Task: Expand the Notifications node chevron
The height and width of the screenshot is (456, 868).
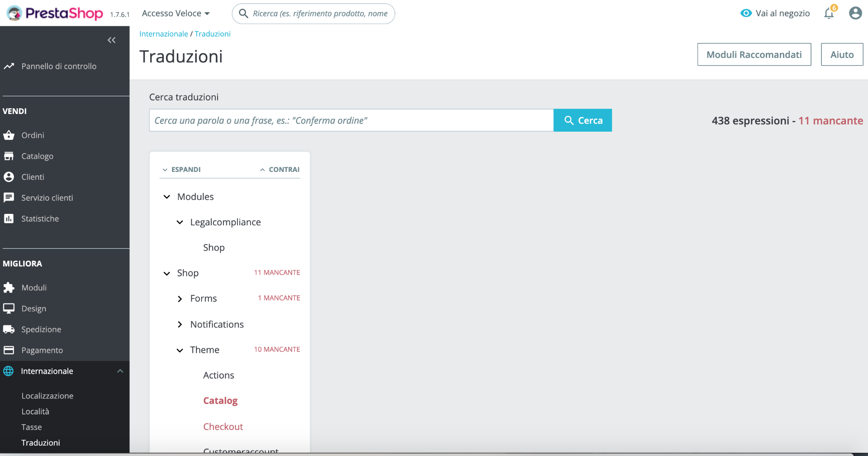Action: [x=180, y=324]
